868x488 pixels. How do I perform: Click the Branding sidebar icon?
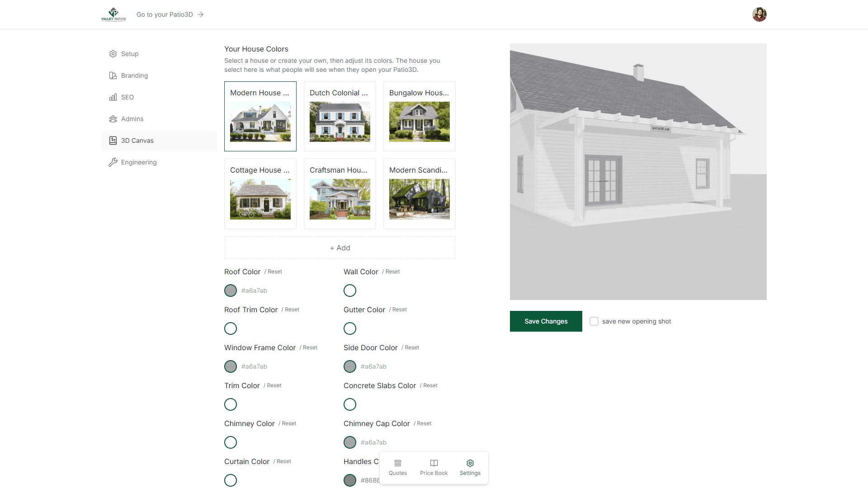[x=113, y=75]
